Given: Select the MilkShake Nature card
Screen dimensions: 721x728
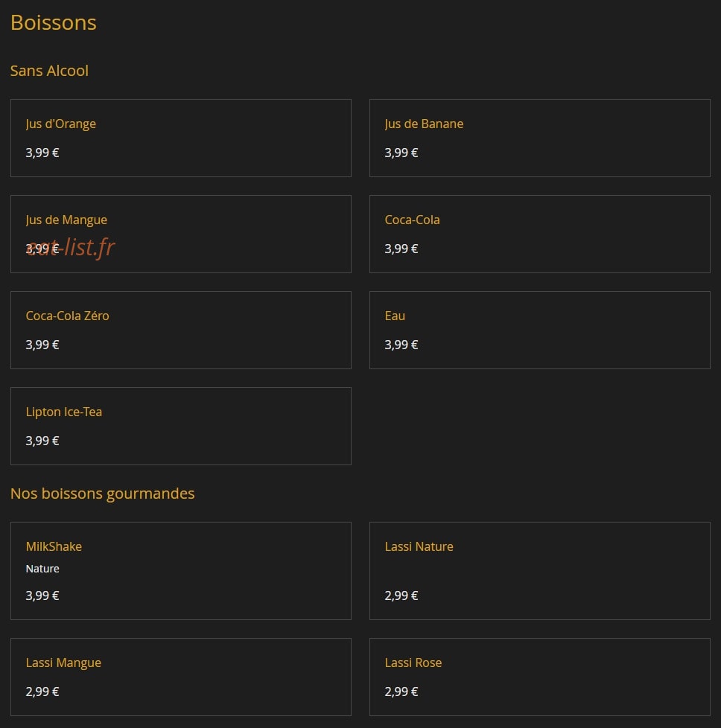Looking at the screenshot, I should click(181, 571).
